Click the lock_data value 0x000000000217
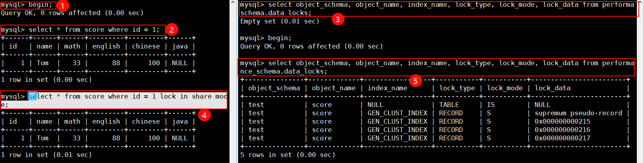Screen dimensions: 644x163 (562, 138)
